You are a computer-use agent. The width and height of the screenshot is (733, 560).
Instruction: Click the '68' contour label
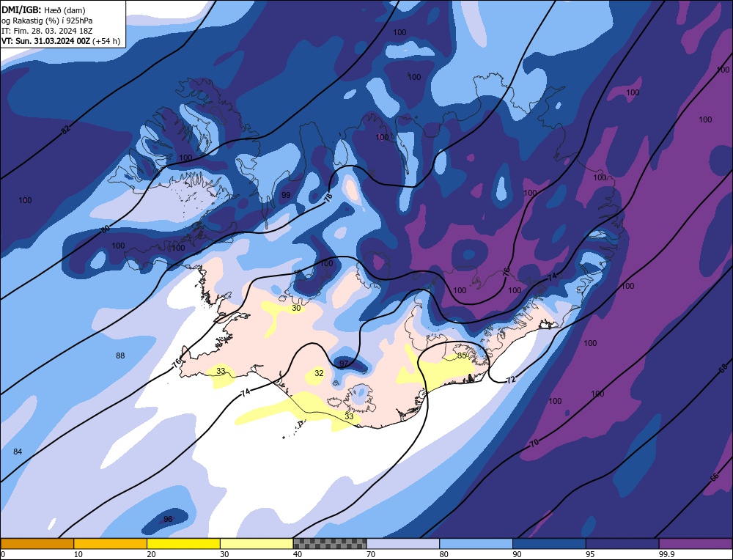pos(722,369)
